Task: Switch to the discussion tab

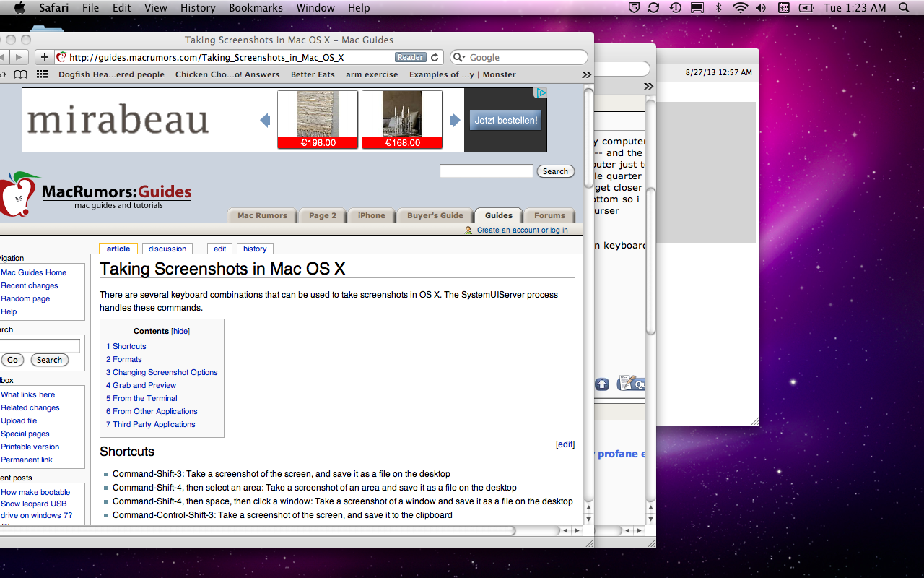Action: (x=167, y=249)
